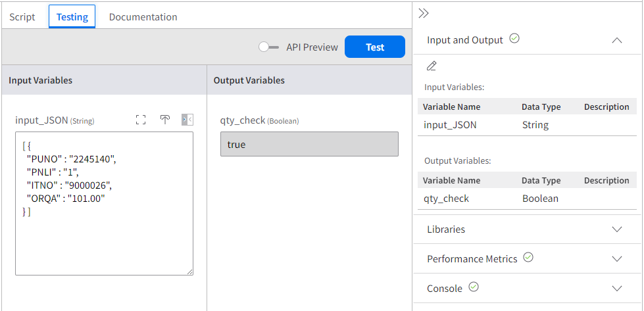This screenshot has height=311, width=644.
Task: Select the Testing tab
Action: pyautogui.click(x=72, y=17)
